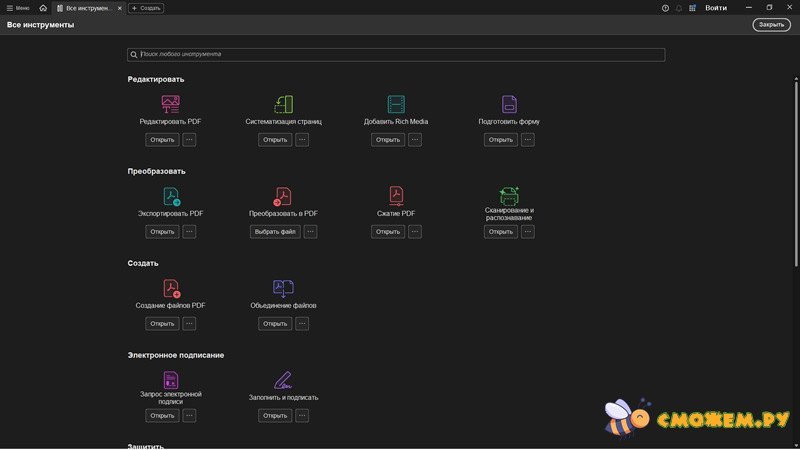Expand more options for Редактировать PDF
Image resolution: width=800 pixels, height=450 pixels.
[189, 140]
